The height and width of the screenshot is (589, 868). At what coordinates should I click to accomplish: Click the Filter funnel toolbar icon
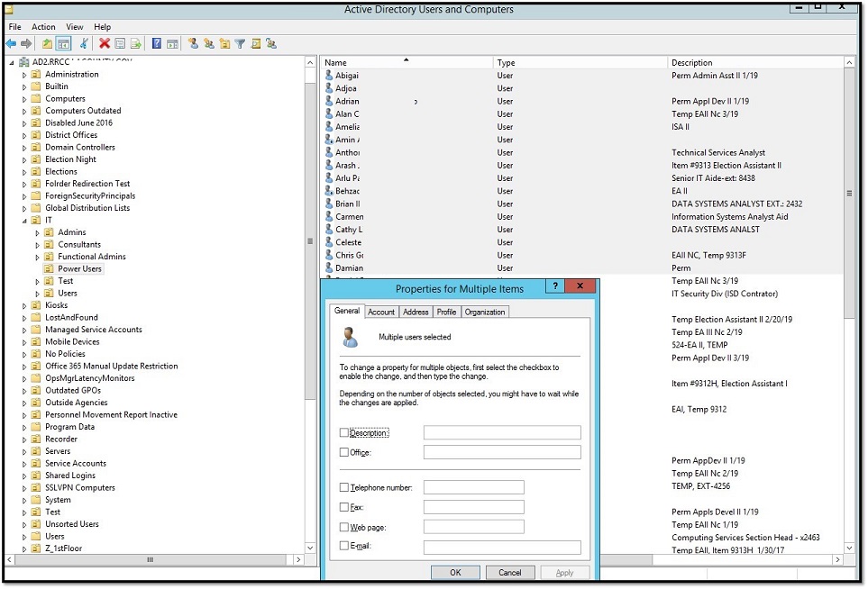click(240, 44)
